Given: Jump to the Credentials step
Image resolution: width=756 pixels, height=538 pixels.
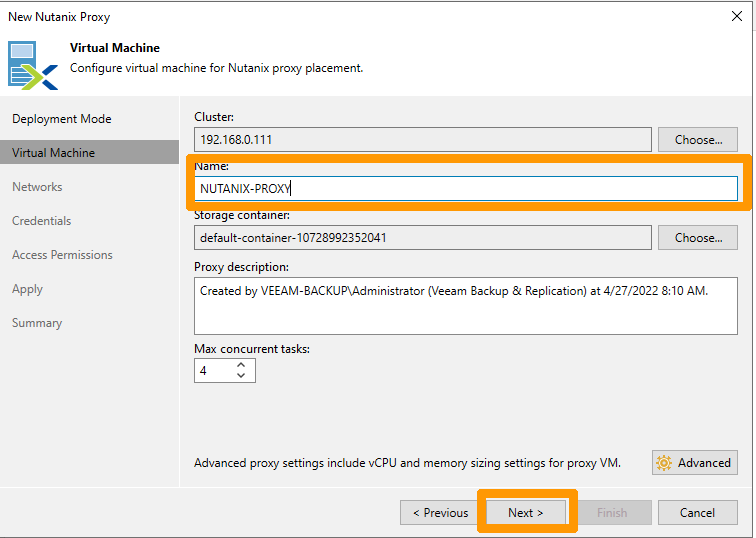Looking at the screenshot, I should point(41,221).
